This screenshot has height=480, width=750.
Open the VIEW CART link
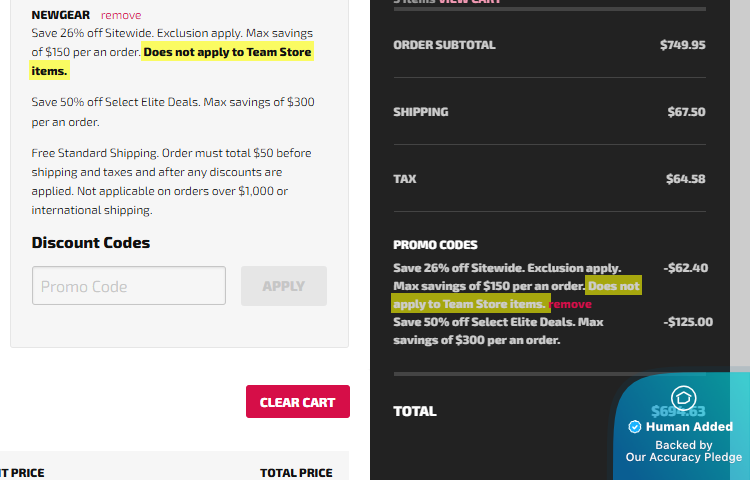point(468,2)
